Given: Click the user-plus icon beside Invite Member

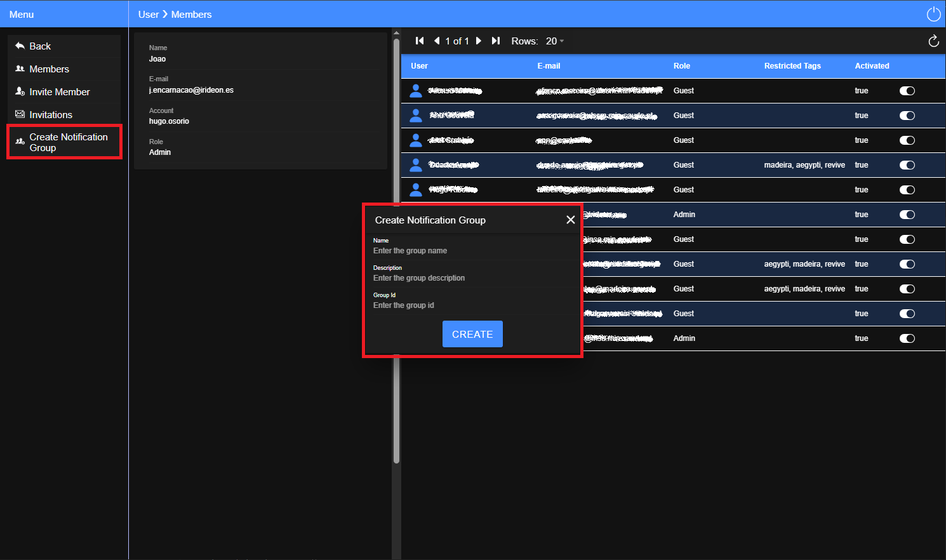Looking at the screenshot, I should click(20, 91).
